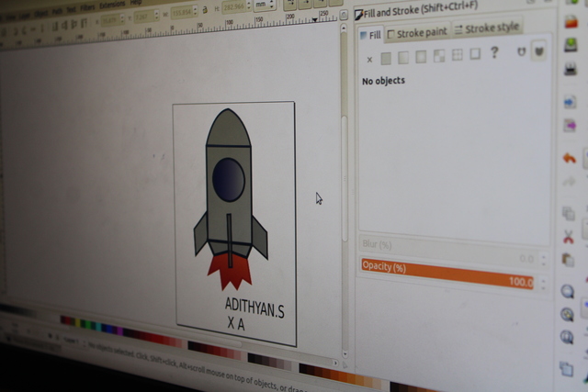Switch to the Stroke style tab

487,28
